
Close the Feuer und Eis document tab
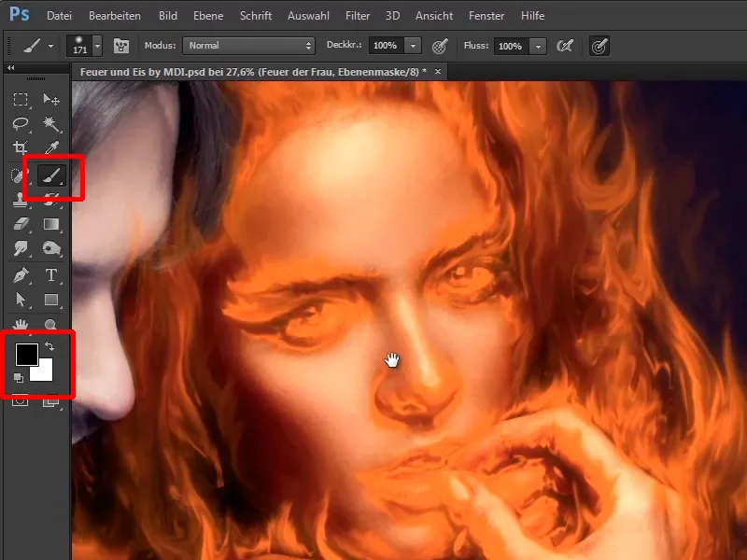tap(438, 72)
